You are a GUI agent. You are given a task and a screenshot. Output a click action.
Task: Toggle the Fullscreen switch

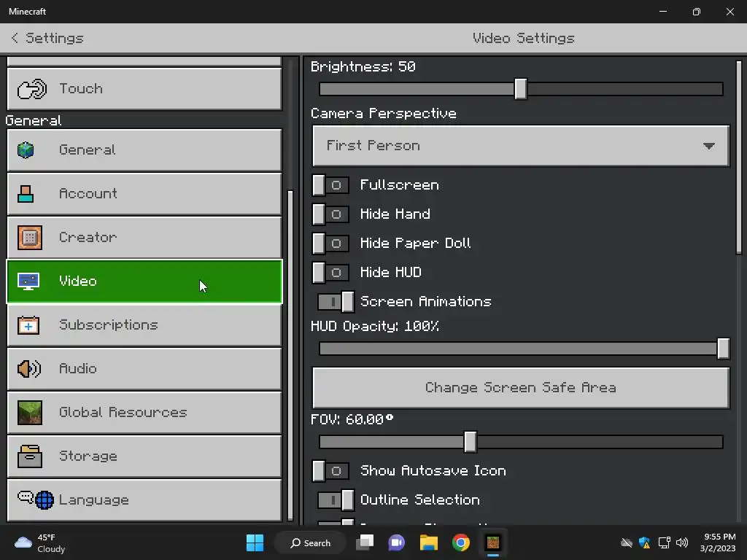(x=330, y=185)
